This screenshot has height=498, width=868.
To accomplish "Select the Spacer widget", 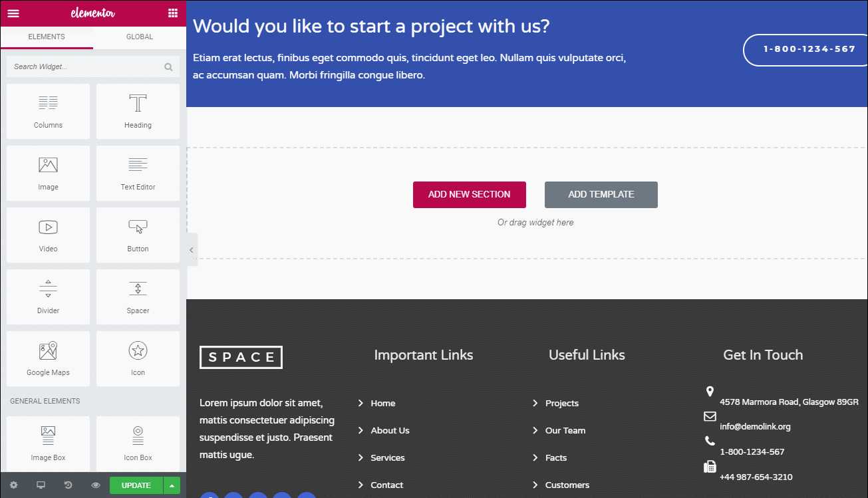I will click(138, 297).
